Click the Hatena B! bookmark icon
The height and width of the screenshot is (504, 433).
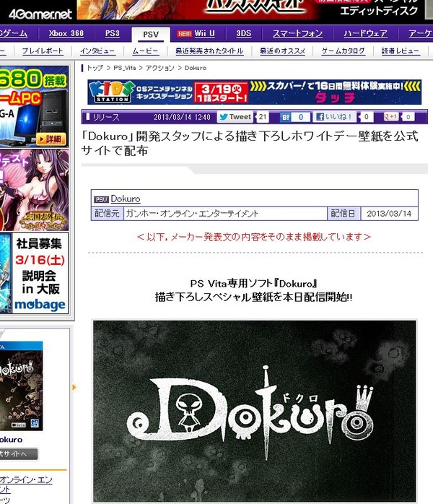[x=285, y=117]
